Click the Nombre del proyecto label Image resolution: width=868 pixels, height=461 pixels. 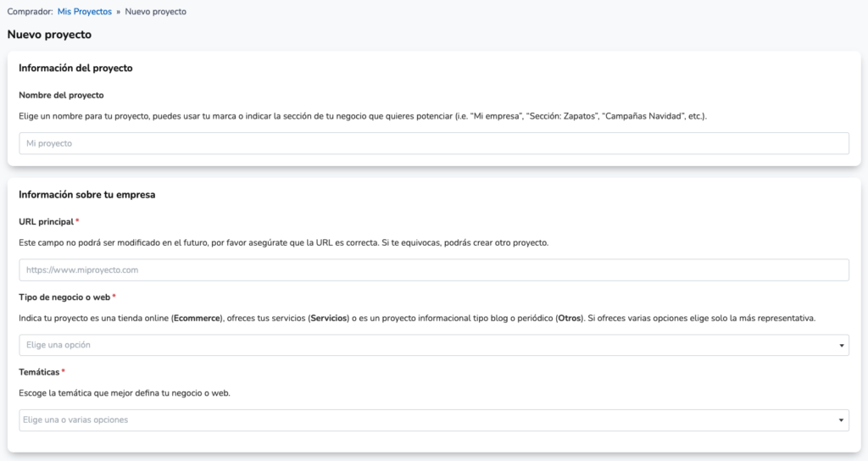click(x=61, y=95)
